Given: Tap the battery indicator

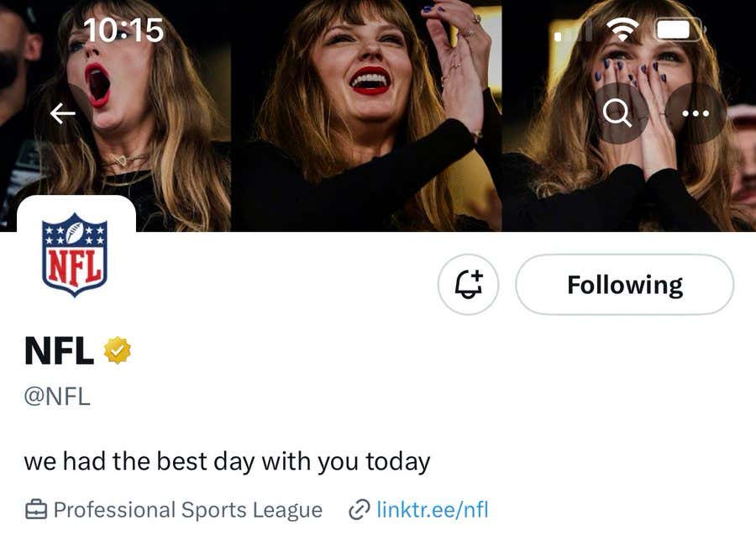Looking at the screenshot, I should point(677,28).
